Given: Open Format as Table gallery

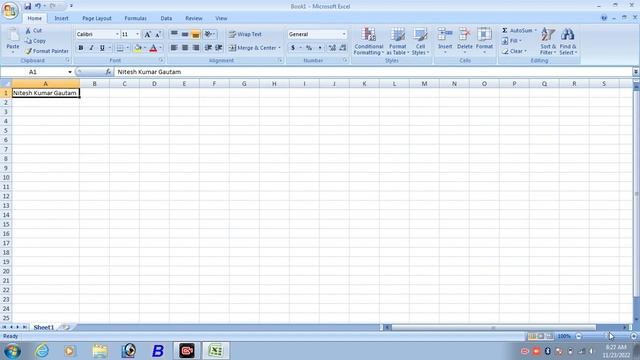Looking at the screenshot, I should (398, 41).
